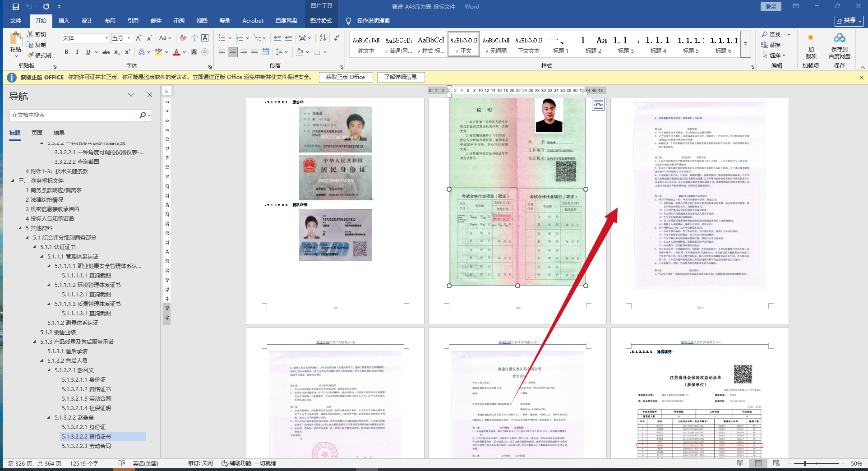Click the 共享 share button
This screenshot has height=471, width=868.
[x=849, y=21]
